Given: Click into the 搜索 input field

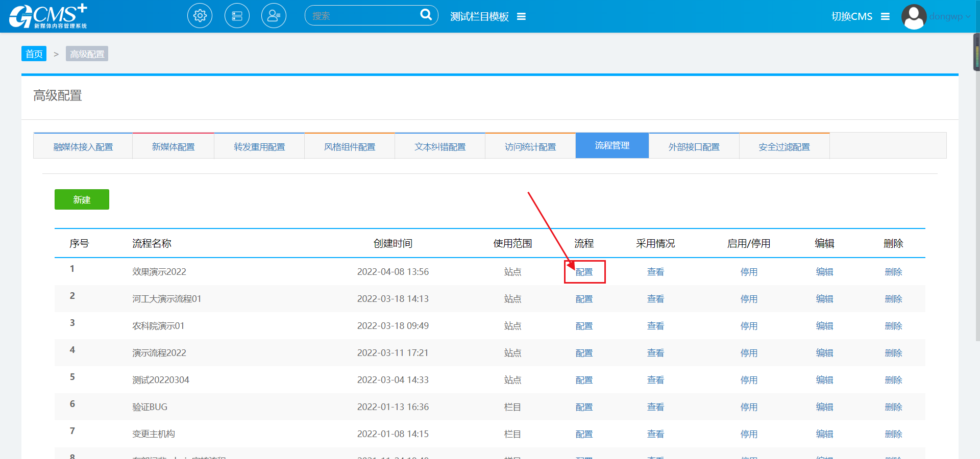Looking at the screenshot, I should [362, 16].
